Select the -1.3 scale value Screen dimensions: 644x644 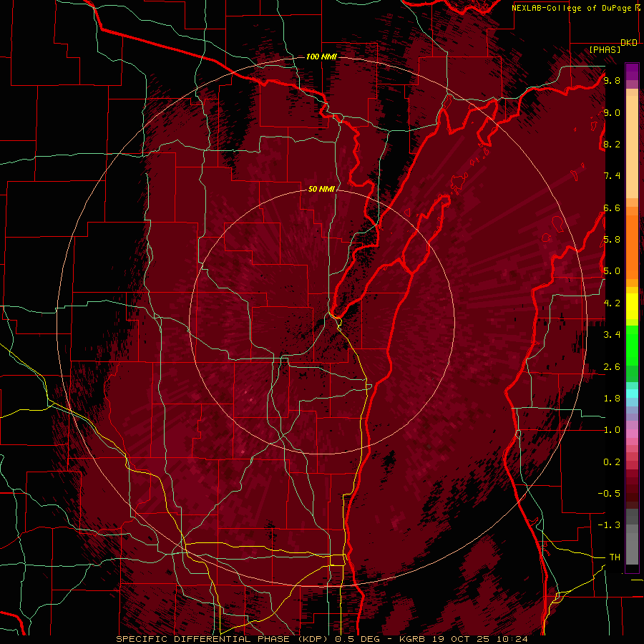tap(609, 525)
